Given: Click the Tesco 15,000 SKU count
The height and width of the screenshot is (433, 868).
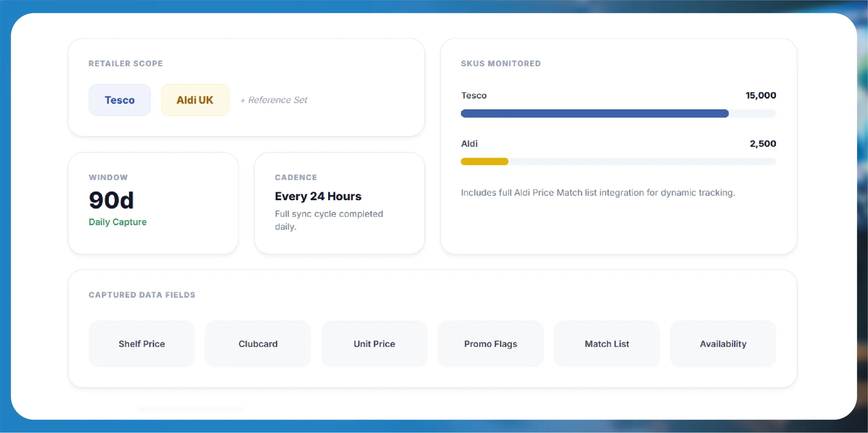Looking at the screenshot, I should tap(761, 95).
